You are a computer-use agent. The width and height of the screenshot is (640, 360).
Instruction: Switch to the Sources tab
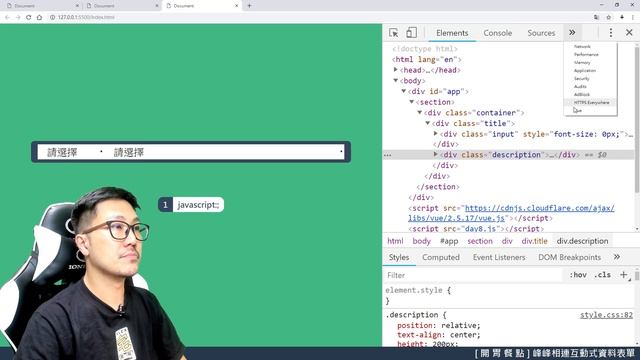pos(541,33)
